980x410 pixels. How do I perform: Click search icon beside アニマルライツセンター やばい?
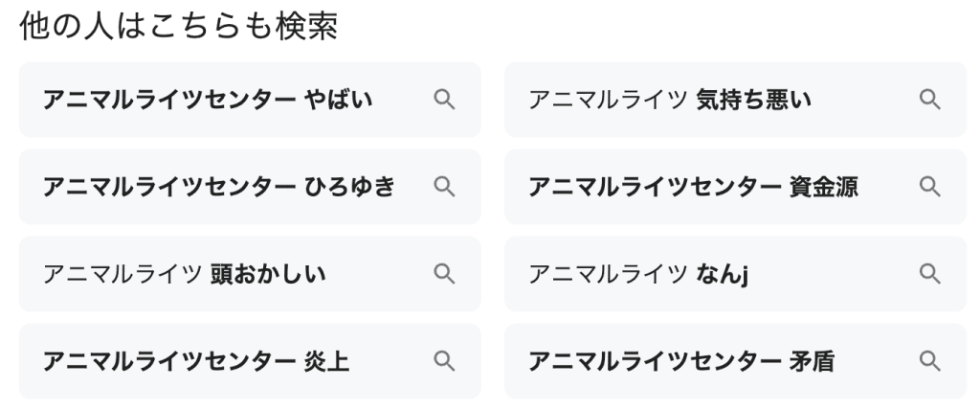point(443,100)
